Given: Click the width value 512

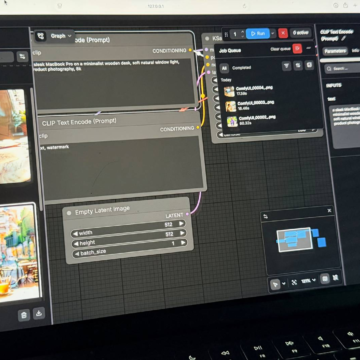Looking at the screenshot, I should click(169, 225).
